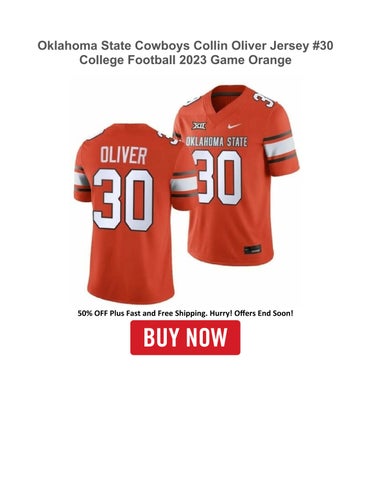The height and width of the screenshot is (480, 371).
Task: Click the OLIVER nameplate on back jersey
Action: click(124, 155)
